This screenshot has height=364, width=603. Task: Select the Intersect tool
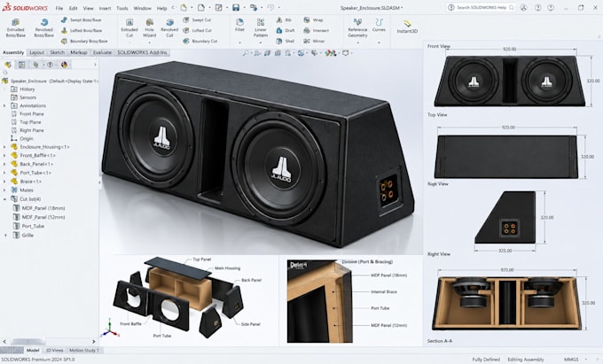[316, 30]
